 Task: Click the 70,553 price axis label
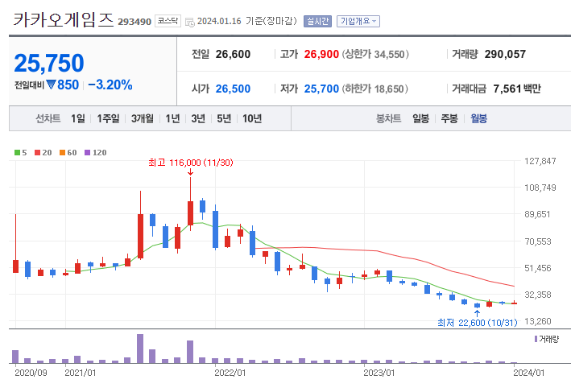[x=537, y=241]
